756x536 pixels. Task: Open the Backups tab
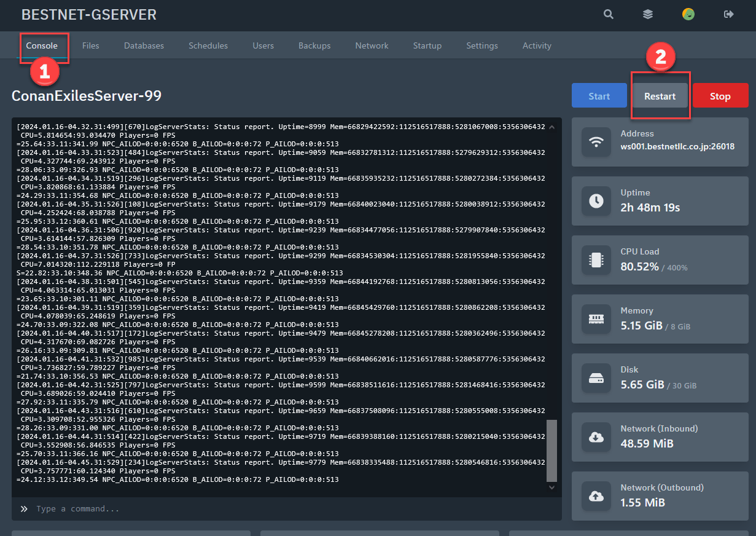(x=314, y=45)
